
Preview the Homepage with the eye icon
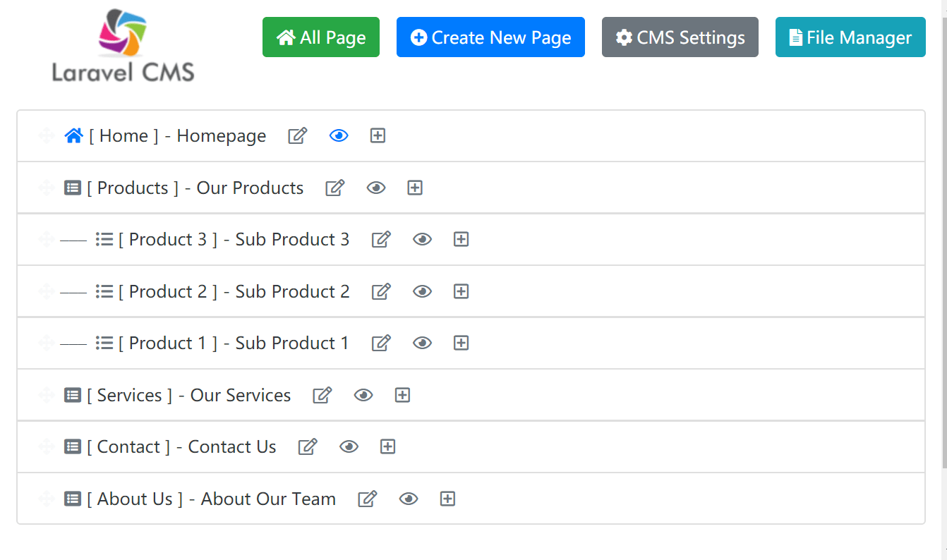339,136
